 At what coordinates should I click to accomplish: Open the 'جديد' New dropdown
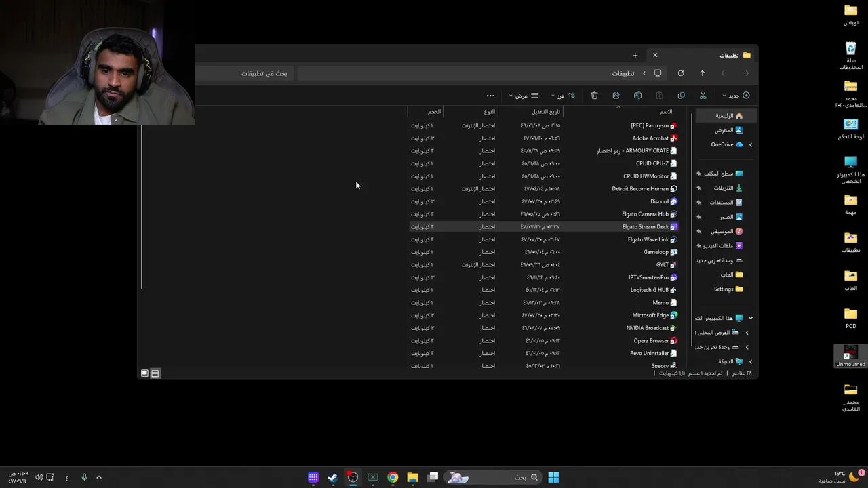click(x=736, y=96)
